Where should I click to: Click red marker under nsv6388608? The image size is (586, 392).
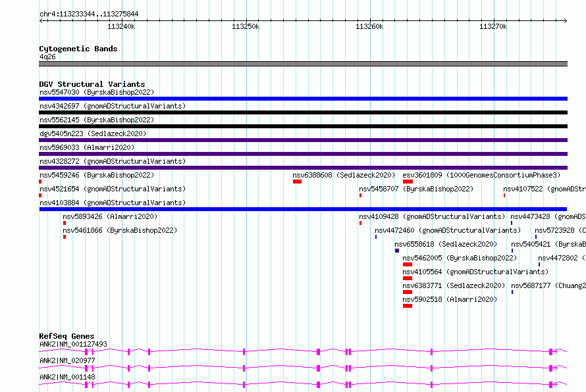pyautogui.click(x=297, y=182)
